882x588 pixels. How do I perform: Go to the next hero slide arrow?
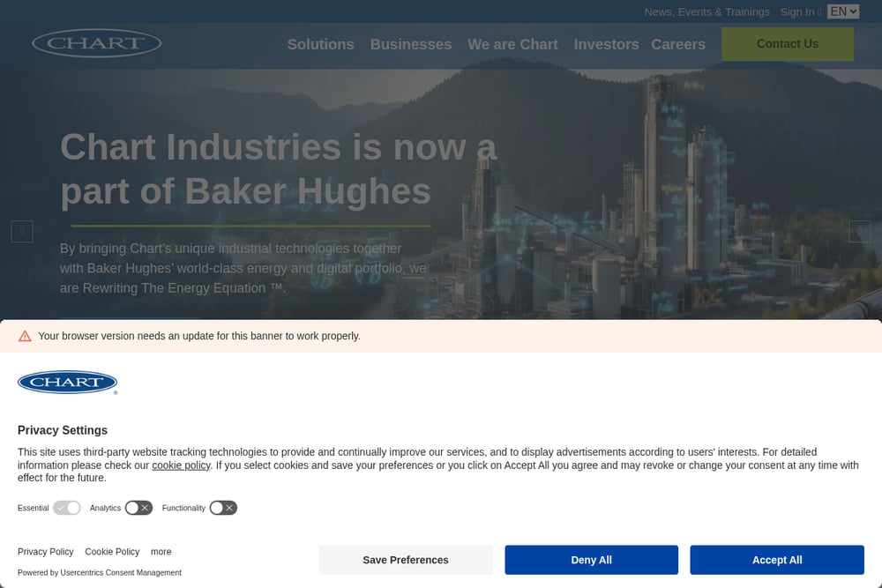pyautogui.click(x=859, y=231)
